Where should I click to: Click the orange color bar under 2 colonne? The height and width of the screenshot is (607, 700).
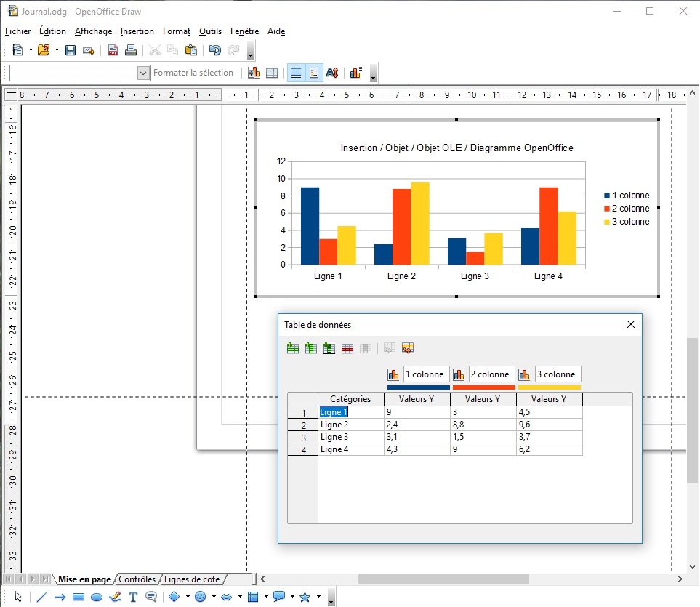tap(484, 387)
